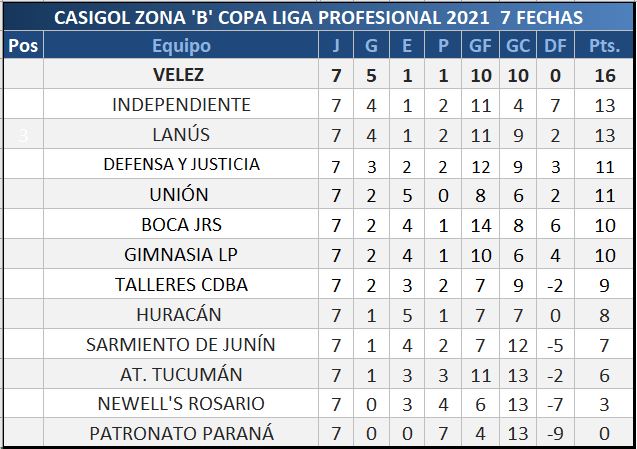Select the HURACÁN team cell
This screenshot has height=449, width=637.
pos(181,315)
